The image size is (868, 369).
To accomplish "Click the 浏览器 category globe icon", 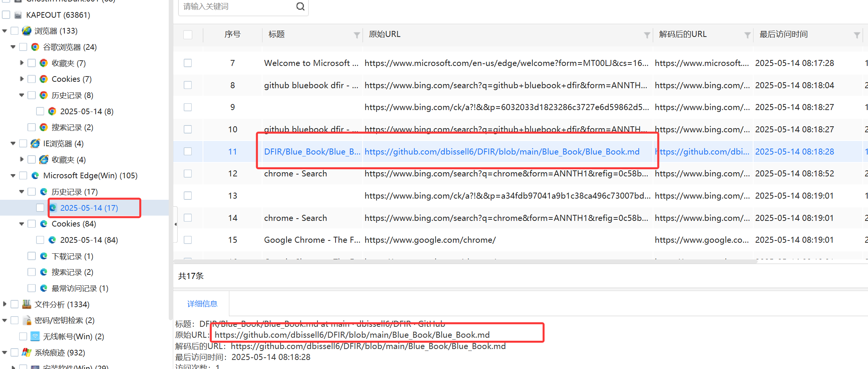I will 26,31.
